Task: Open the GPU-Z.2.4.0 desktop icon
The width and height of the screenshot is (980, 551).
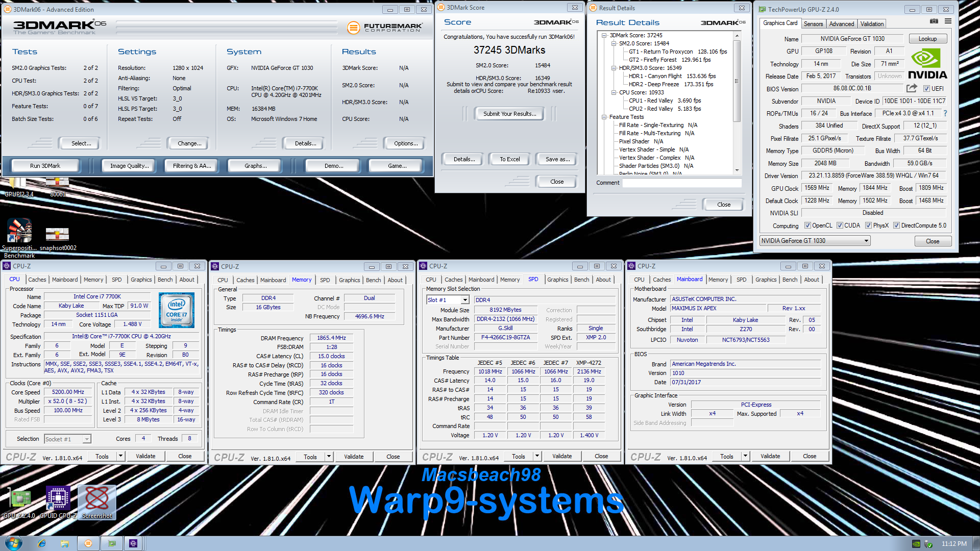Action: pyautogui.click(x=19, y=503)
